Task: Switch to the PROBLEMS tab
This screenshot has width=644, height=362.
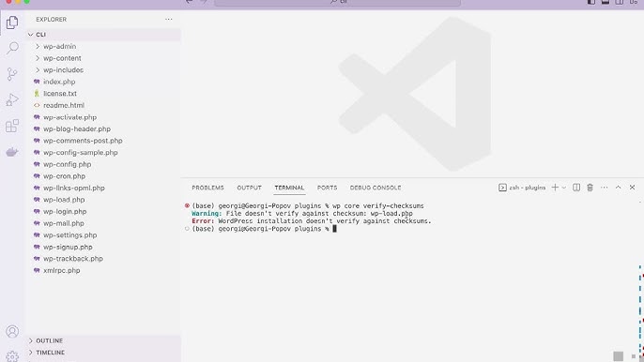Action: click(207, 188)
